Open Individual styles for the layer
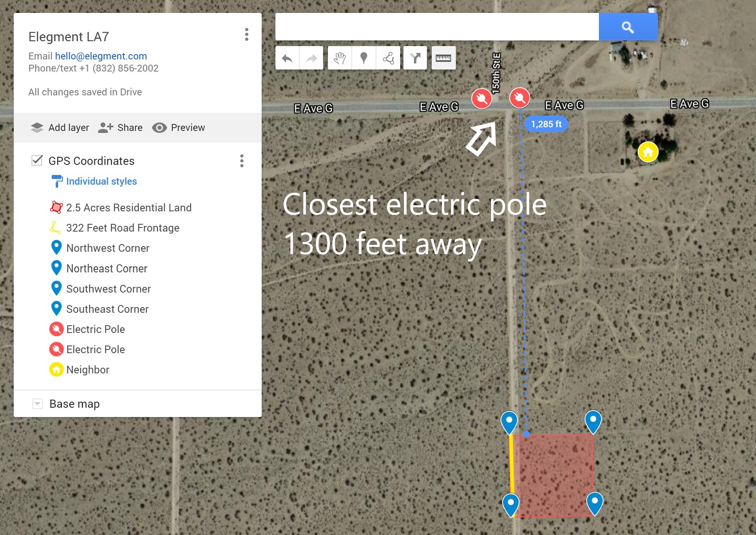Viewport: 756px width, 535px height. point(101,181)
